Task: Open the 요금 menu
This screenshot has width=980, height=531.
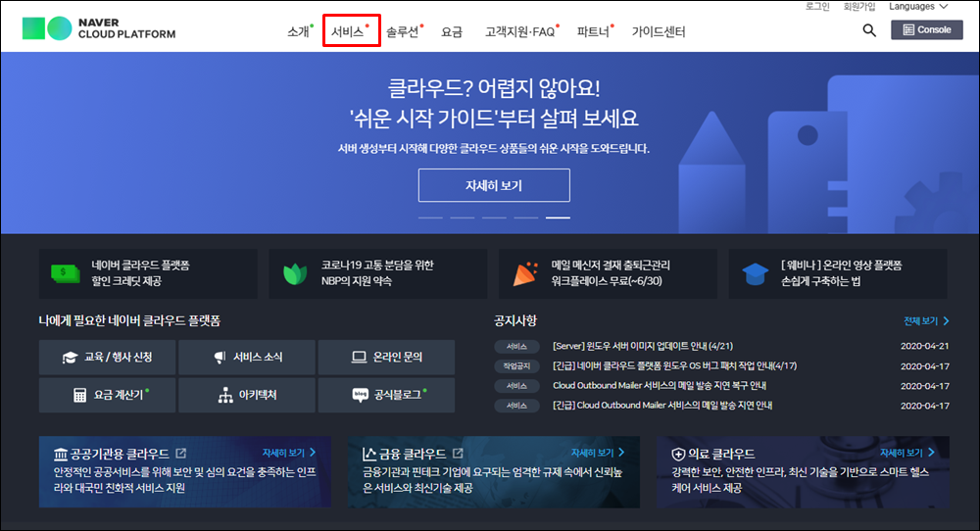Action: tap(452, 32)
